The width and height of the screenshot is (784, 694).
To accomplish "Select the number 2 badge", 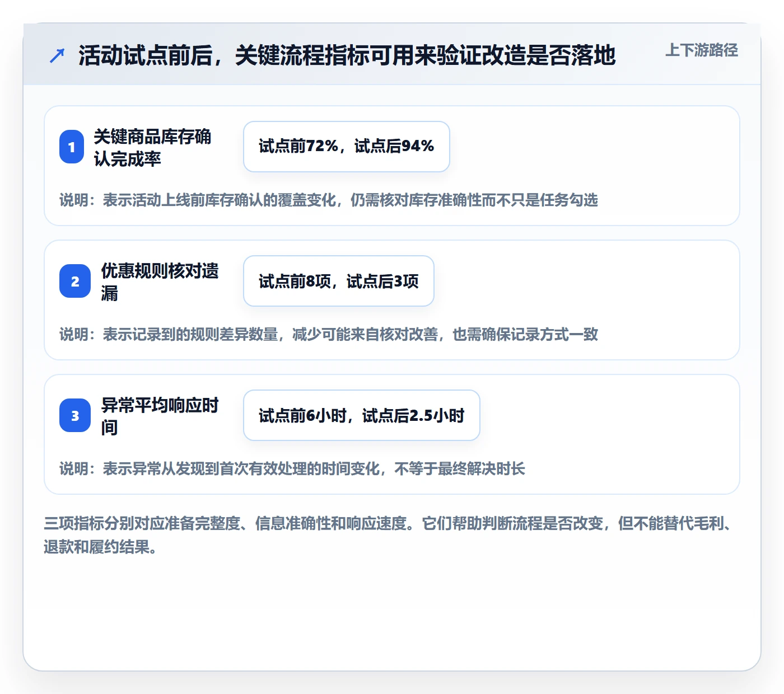I will (75, 281).
